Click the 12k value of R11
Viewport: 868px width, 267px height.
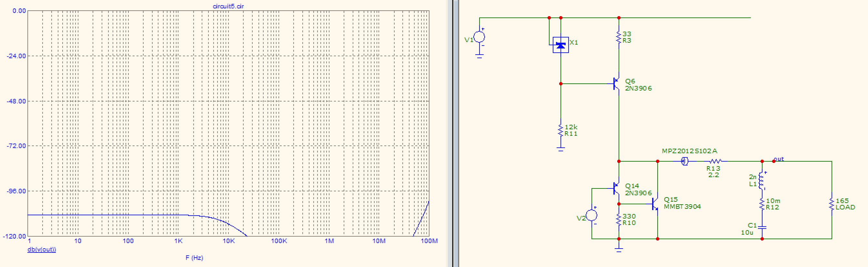[571, 127]
